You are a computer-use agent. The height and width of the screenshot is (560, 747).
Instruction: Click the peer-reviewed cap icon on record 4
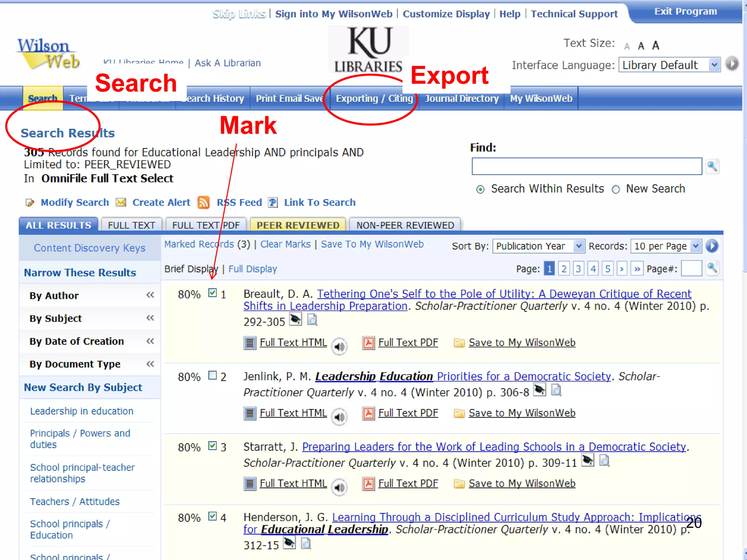pyautogui.click(x=289, y=543)
